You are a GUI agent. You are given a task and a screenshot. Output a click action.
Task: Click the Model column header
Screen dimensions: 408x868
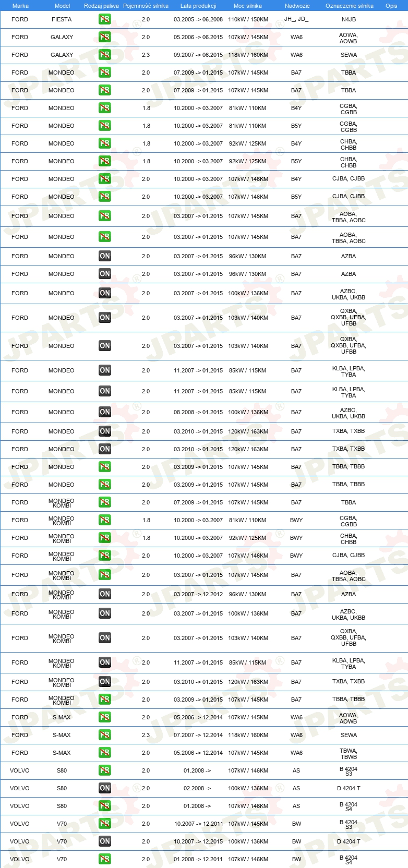pyautogui.click(x=63, y=6)
